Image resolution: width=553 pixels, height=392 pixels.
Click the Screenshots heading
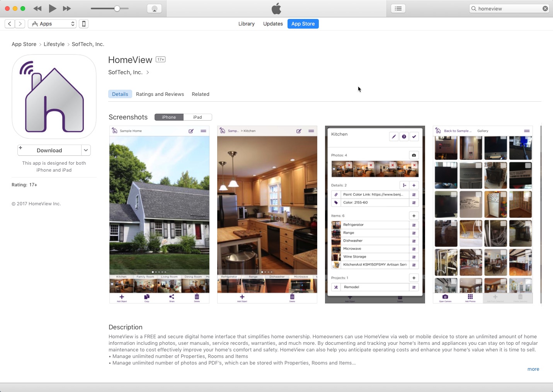[128, 117]
